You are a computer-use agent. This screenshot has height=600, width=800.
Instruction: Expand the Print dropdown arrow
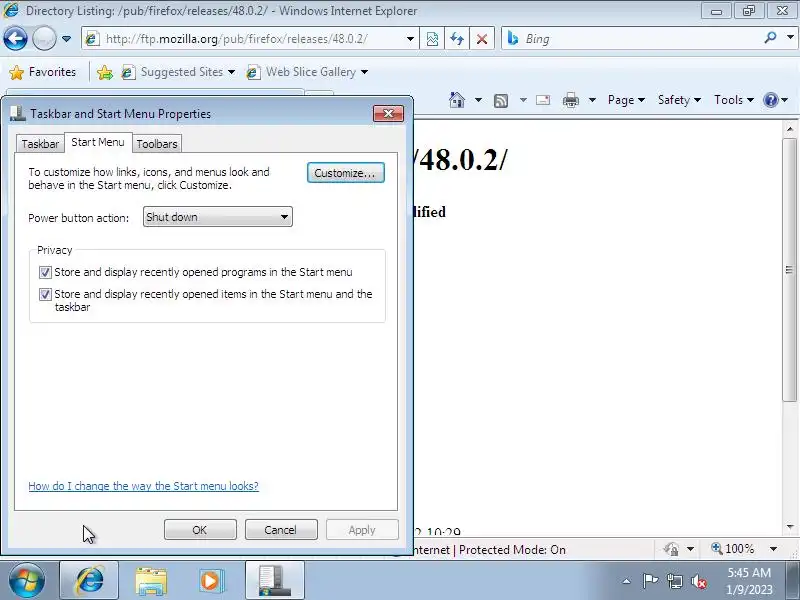click(x=592, y=100)
